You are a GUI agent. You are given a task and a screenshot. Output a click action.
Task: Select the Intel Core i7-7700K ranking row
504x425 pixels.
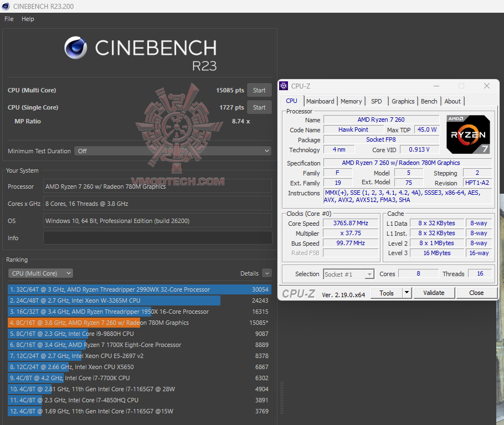tap(140, 378)
